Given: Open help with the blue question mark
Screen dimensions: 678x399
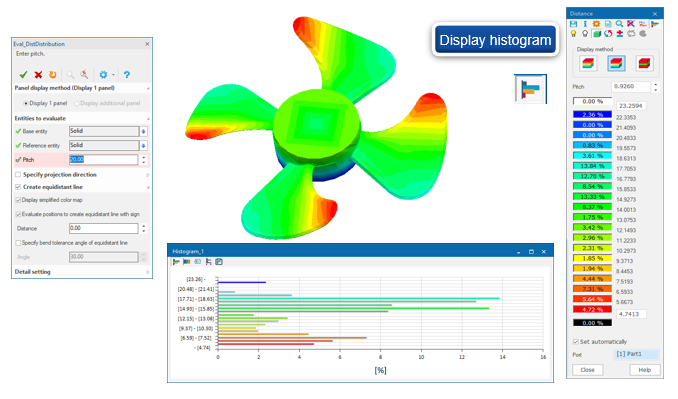Looking at the screenshot, I should click(x=127, y=75).
